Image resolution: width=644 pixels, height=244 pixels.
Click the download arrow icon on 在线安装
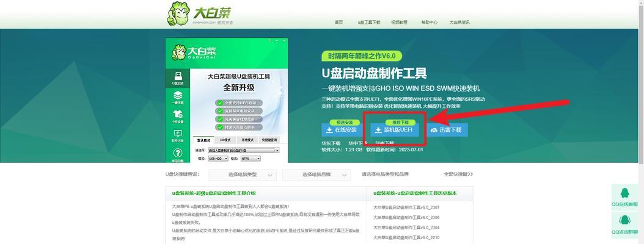pyautogui.click(x=329, y=130)
